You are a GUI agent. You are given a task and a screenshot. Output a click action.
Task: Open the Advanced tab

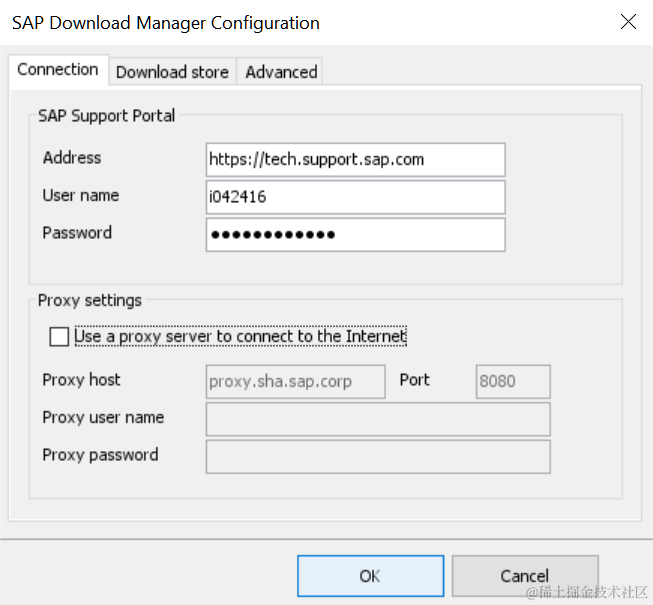pos(281,72)
